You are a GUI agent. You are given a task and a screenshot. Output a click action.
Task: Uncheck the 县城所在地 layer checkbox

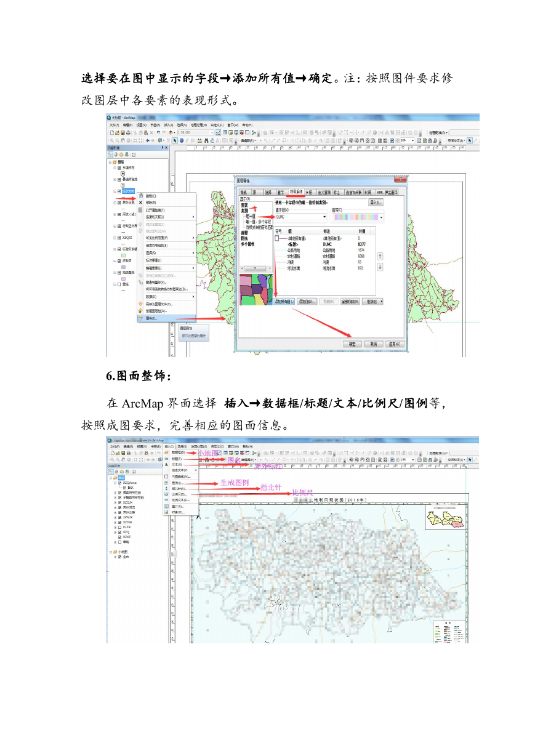(119, 180)
